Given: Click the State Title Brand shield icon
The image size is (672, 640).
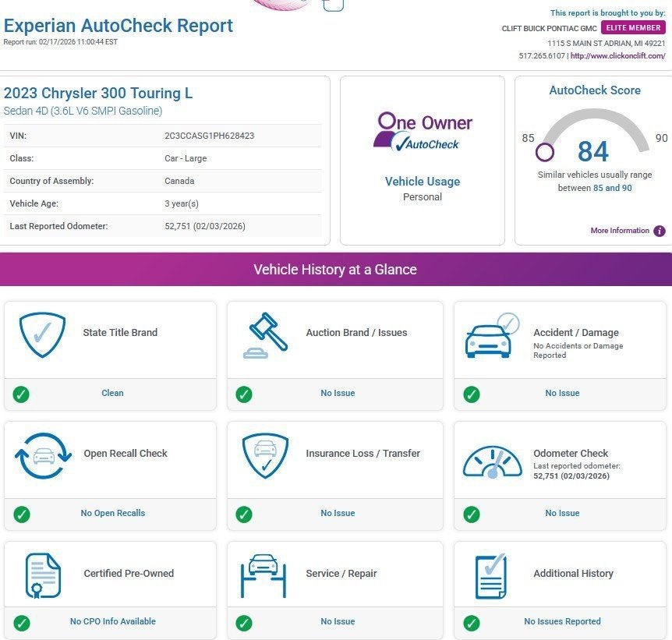Looking at the screenshot, I should (42, 334).
